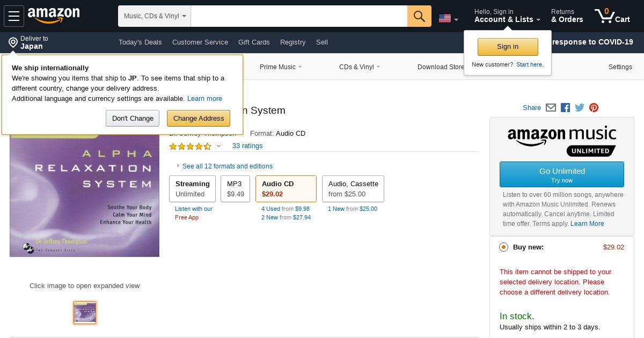This screenshot has width=644, height=338.
Task: Click the star rating graphic
Action: tap(191, 146)
